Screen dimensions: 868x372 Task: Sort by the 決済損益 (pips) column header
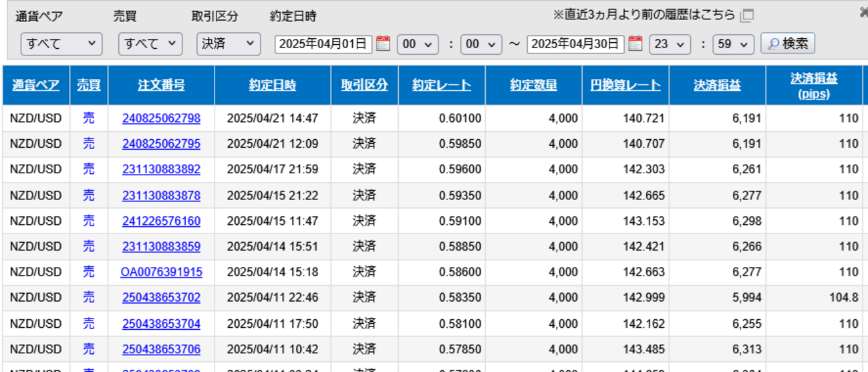click(814, 86)
